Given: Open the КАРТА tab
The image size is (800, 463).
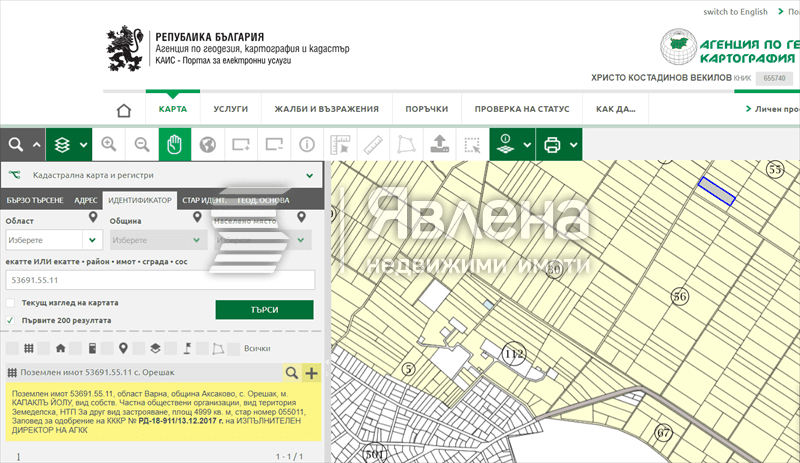Looking at the screenshot, I should point(172,109).
